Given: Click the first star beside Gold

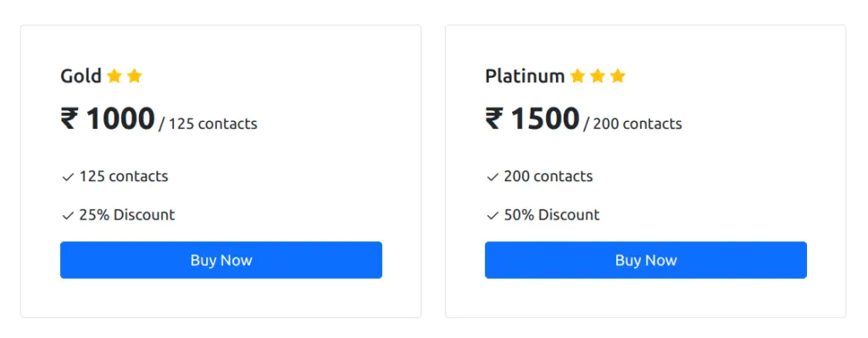Looking at the screenshot, I should (114, 75).
